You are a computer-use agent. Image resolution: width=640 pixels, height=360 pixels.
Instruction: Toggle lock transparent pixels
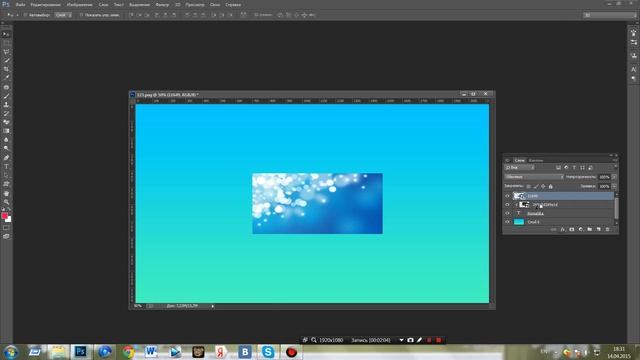pos(528,187)
